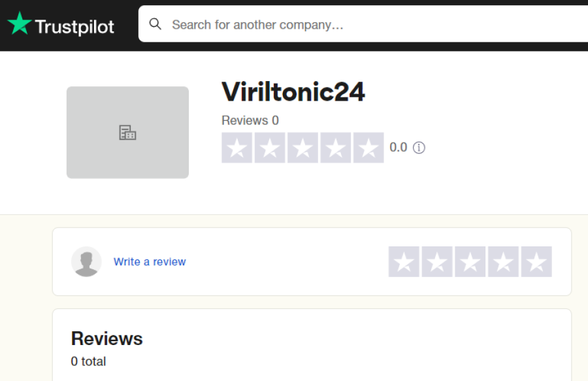The height and width of the screenshot is (381, 588).
Task: Click the Reviews section heading
Action: [x=107, y=339]
